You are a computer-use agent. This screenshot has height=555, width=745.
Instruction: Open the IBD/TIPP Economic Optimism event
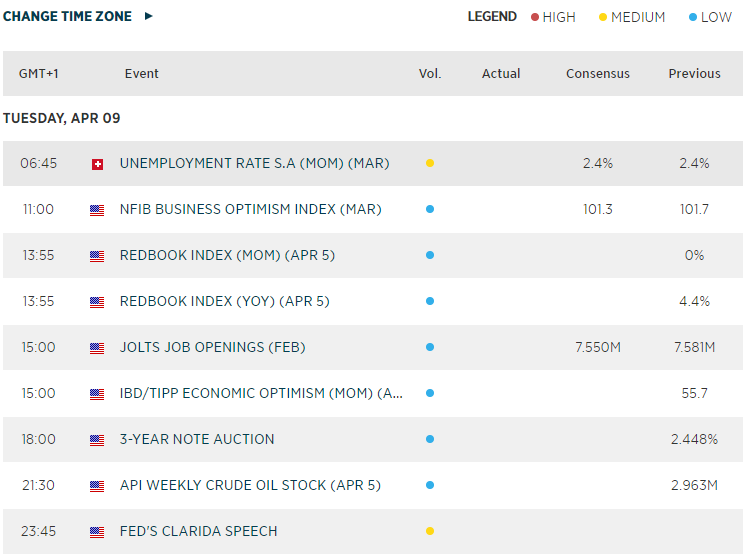261,393
